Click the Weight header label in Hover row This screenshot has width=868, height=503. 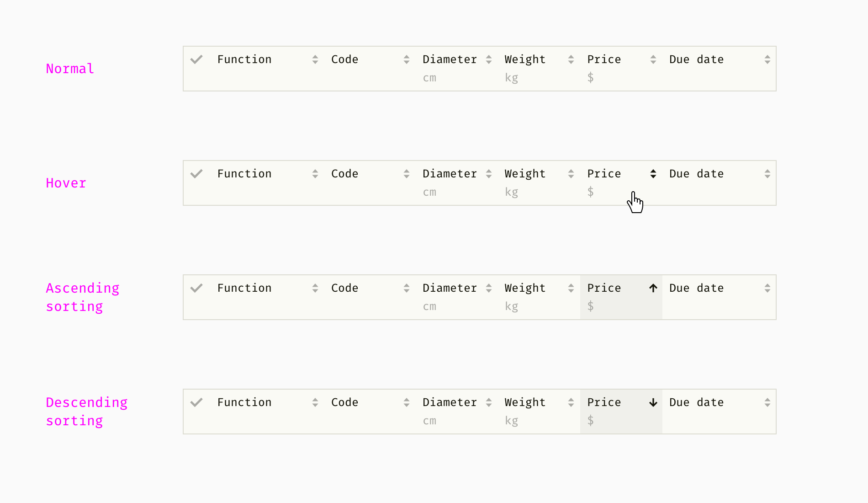point(525,174)
